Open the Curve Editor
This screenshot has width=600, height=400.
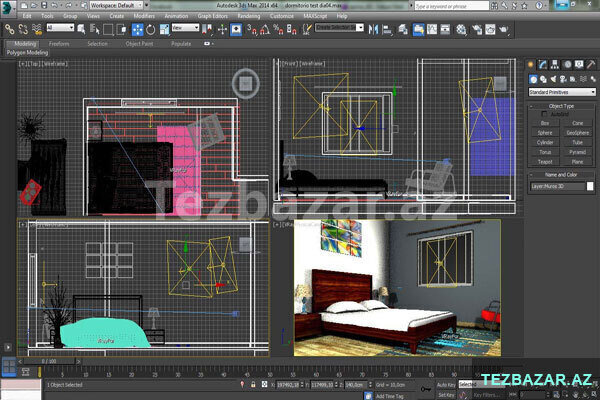[432, 29]
